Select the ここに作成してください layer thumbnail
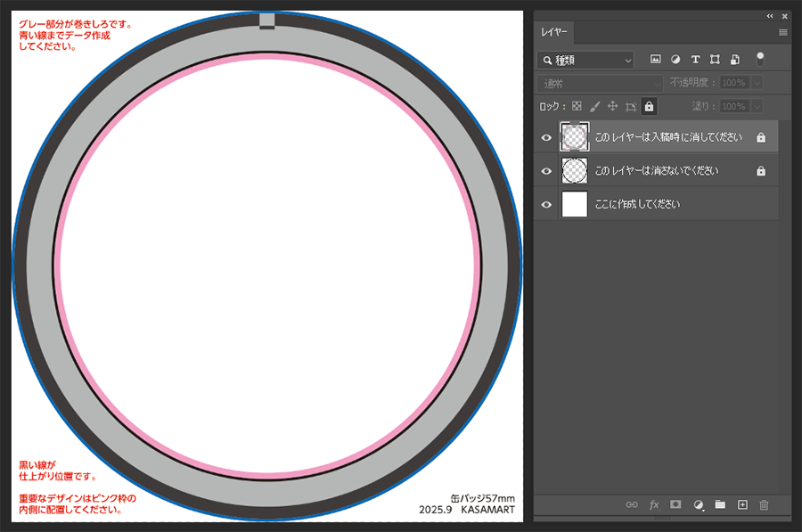 575,204
